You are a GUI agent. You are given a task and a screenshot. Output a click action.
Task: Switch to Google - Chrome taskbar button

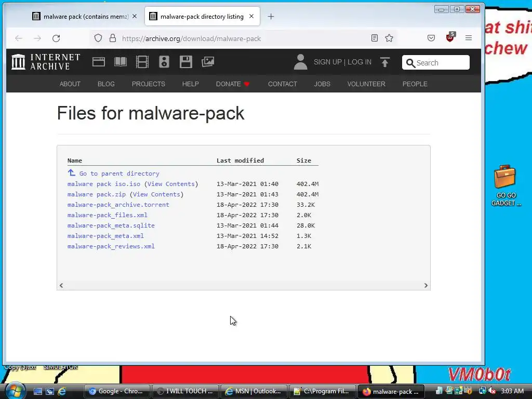pos(116,391)
